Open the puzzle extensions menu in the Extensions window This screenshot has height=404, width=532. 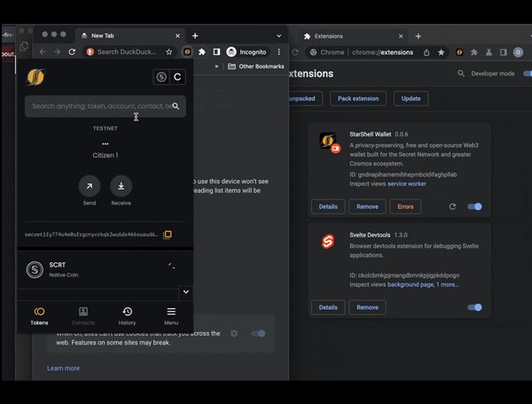tap(474, 52)
